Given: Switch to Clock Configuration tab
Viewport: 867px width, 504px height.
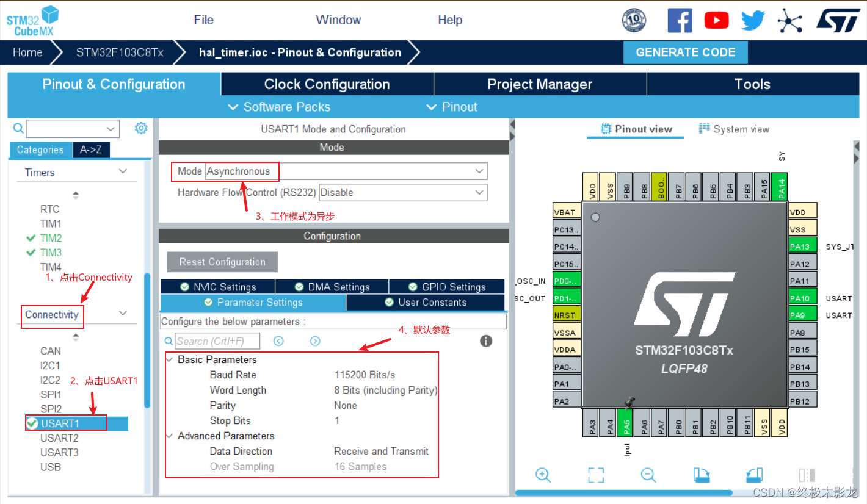Looking at the screenshot, I should (x=327, y=84).
